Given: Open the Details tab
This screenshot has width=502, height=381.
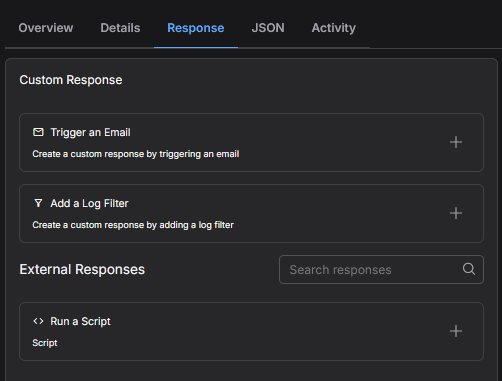Looking at the screenshot, I should tap(120, 28).
